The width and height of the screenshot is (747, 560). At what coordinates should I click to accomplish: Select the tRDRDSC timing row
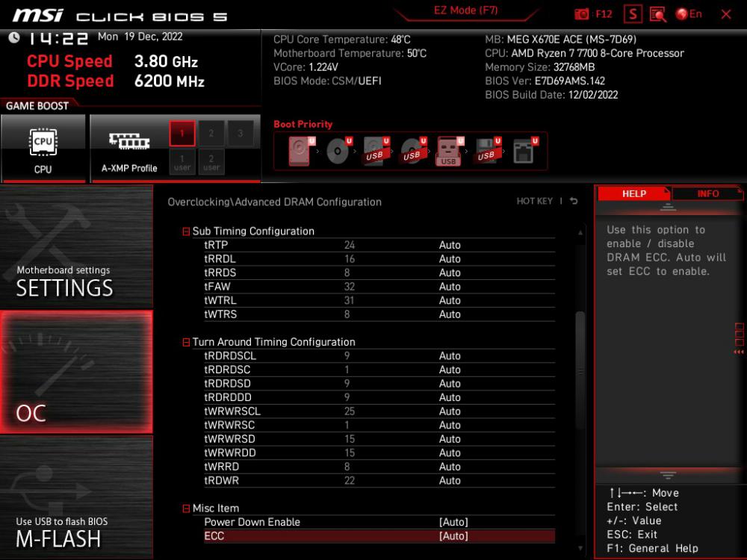[379, 370]
